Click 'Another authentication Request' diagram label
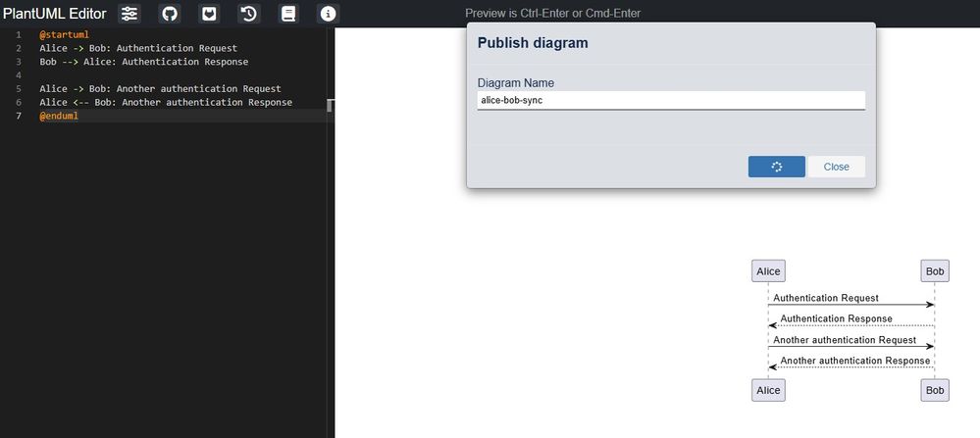The width and height of the screenshot is (980, 438). click(x=845, y=340)
